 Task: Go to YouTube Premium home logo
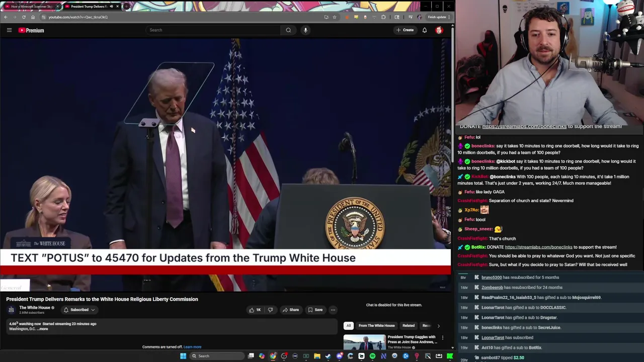pos(31,30)
